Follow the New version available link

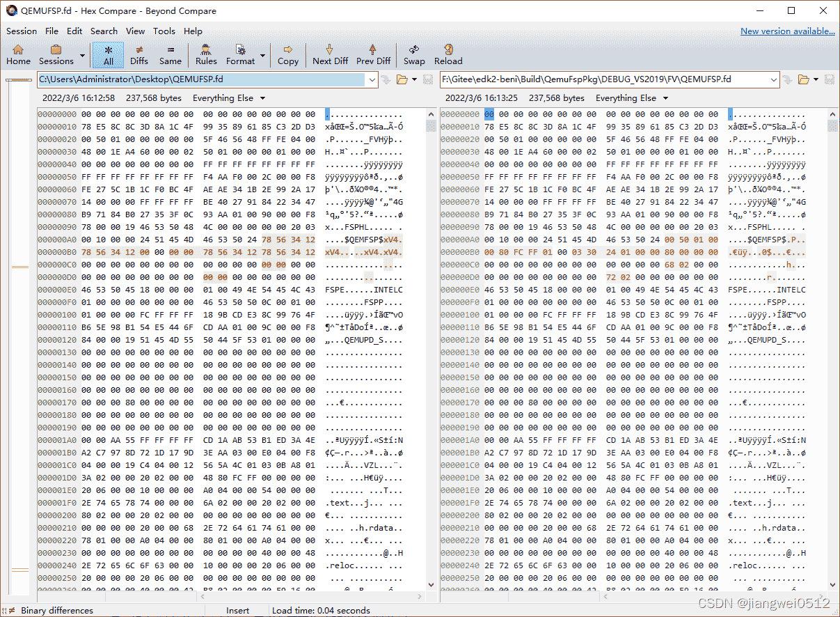(788, 31)
